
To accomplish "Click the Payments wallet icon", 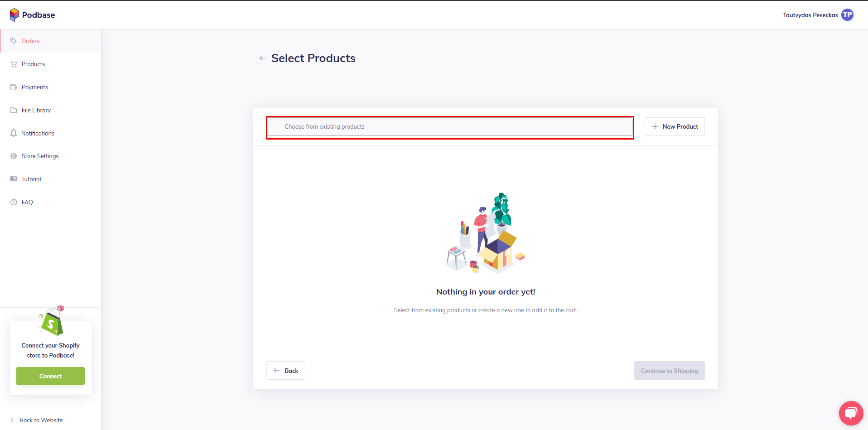I will coord(14,87).
